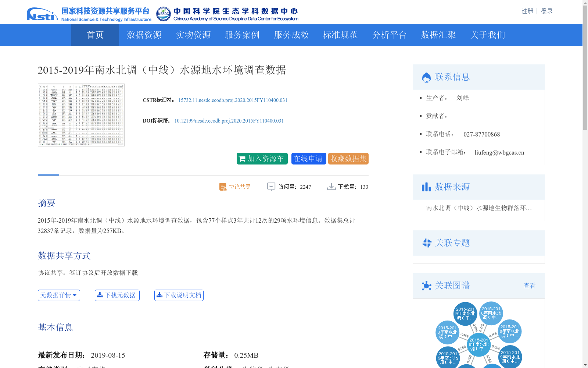Open the 服务成效 menu
Viewport: 588px width, 368px height.
click(x=291, y=35)
